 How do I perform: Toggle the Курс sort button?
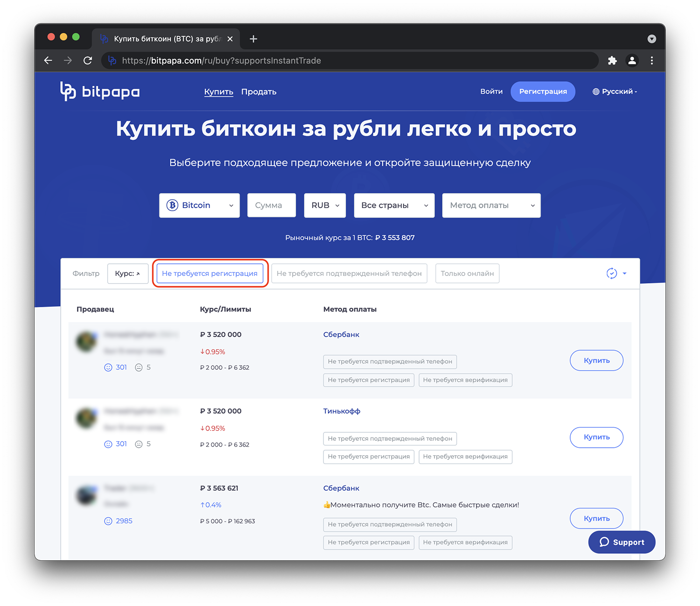[x=127, y=274]
